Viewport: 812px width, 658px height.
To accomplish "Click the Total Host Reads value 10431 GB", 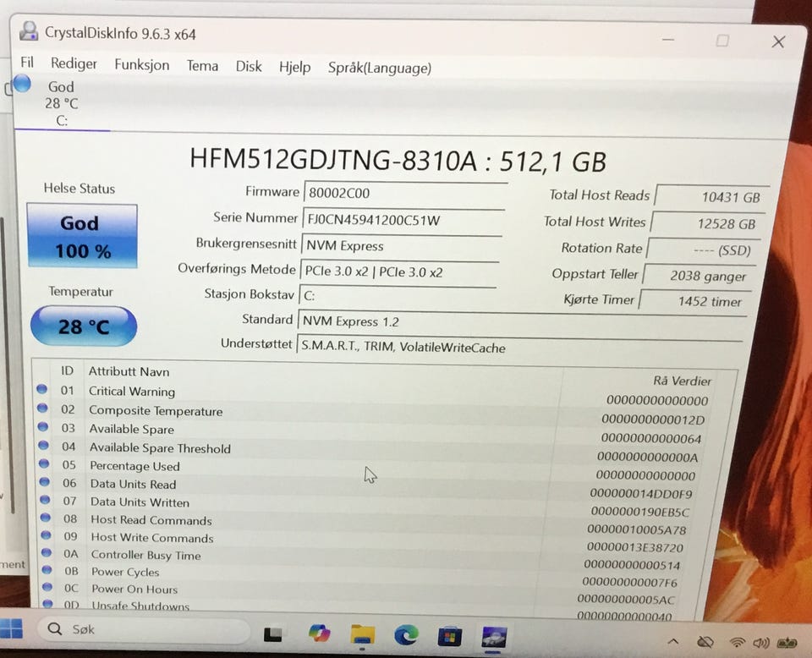I will tap(712, 196).
